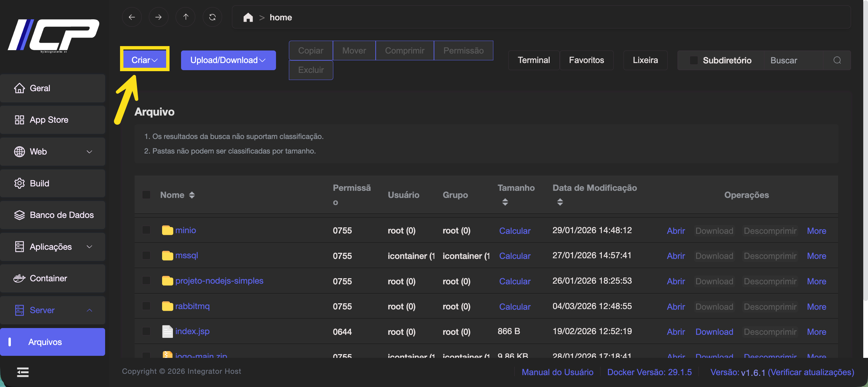Click the forward navigation arrow icon

158,17
